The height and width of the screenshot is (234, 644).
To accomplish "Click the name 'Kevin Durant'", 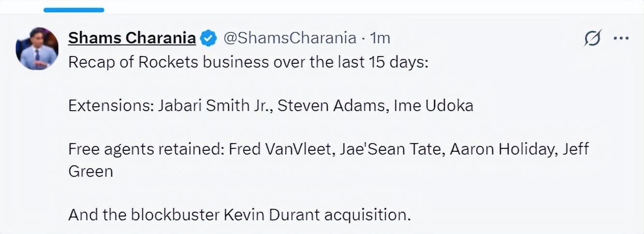I will pos(272,213).
